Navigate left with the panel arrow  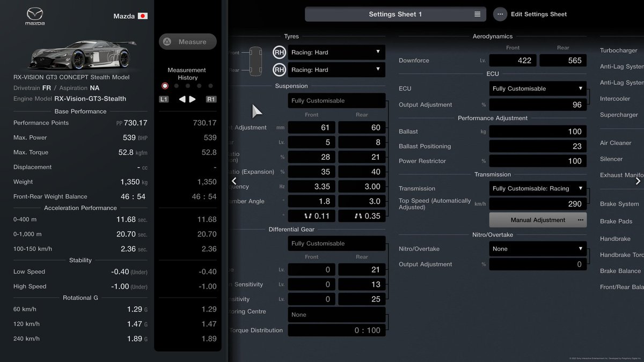pyautogui.click(x=234, y=181)
